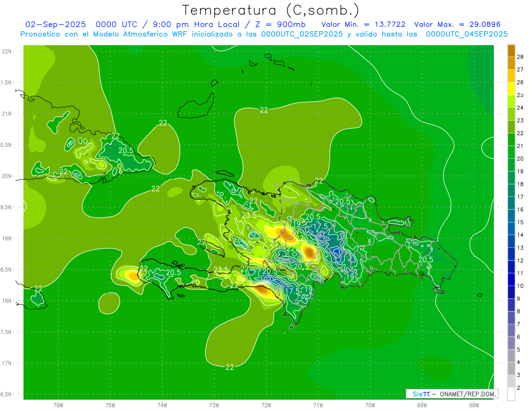
Task: Click the '22N' latitude axis label
Action: [7, 51]
